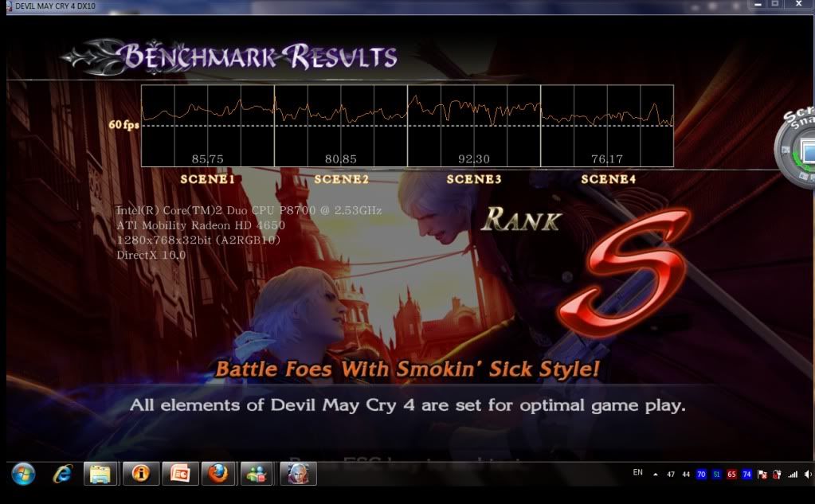Show hidden tray icons arrow
This screenshot has height=504, width=815.
(x=656, y=474)
